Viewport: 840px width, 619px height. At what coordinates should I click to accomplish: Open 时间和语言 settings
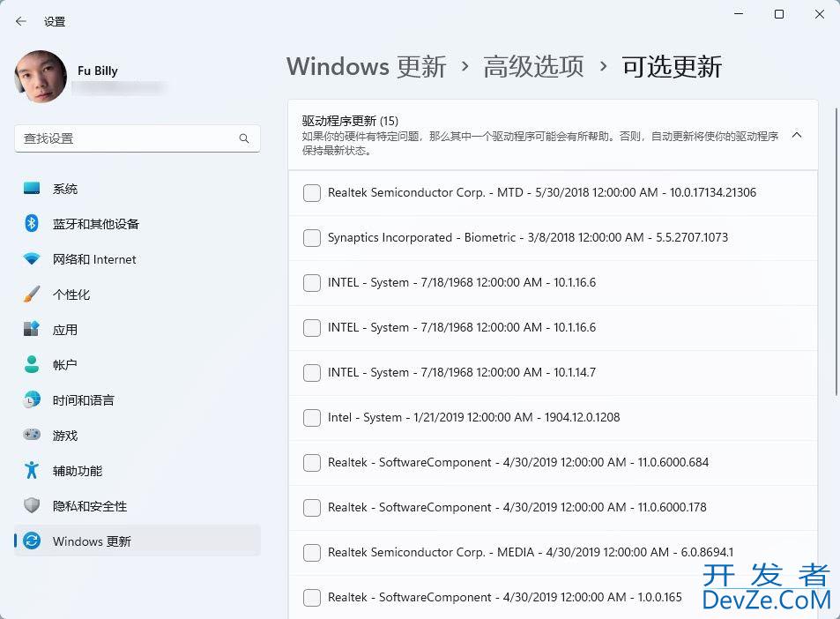coord(138,400)
